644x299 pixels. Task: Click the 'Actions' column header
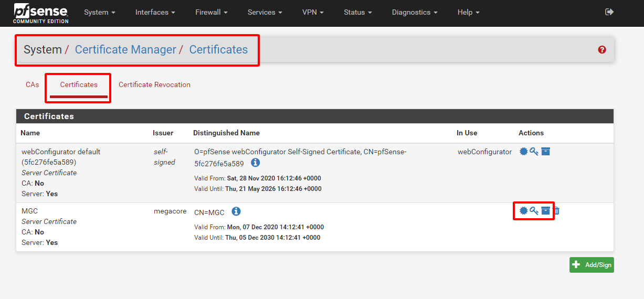(531, 133)
